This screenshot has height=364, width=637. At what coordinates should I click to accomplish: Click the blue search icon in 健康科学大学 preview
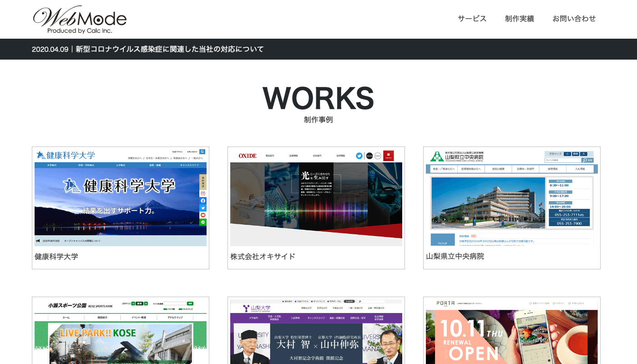pos(202,152)
